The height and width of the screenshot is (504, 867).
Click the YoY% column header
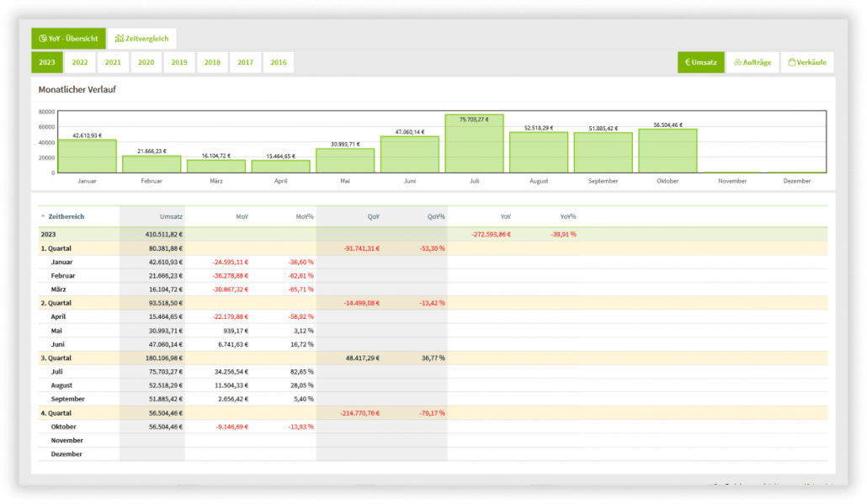coord(568,216)
